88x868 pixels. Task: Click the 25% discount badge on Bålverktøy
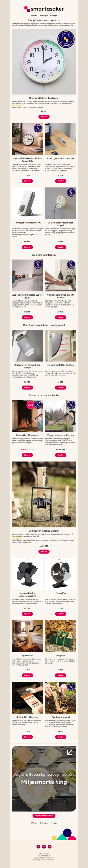(x=30, y=405)
